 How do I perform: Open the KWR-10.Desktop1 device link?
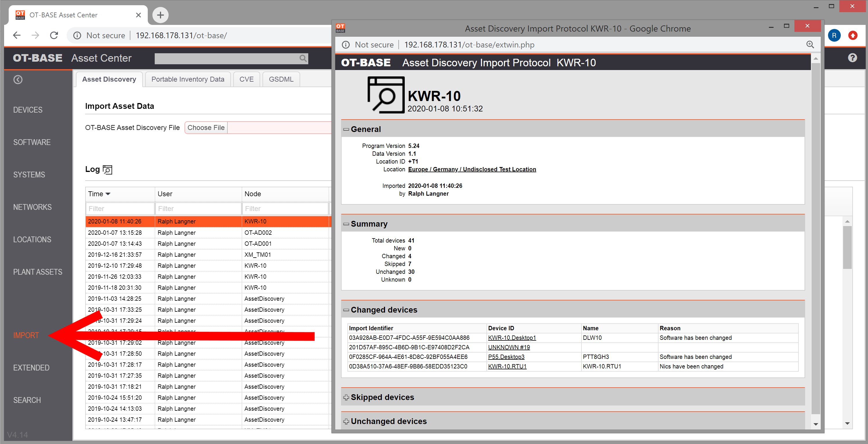point(512,337)
